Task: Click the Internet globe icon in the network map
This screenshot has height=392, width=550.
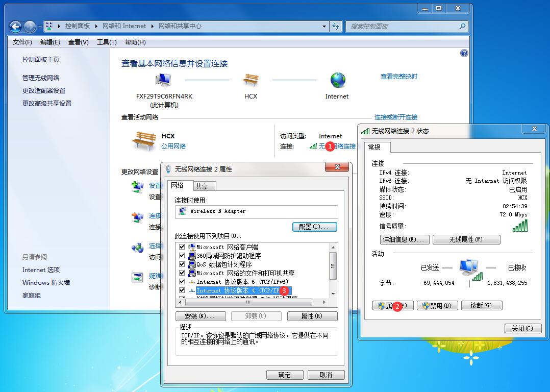Action: pyautogui.click(x=337, y=80)
